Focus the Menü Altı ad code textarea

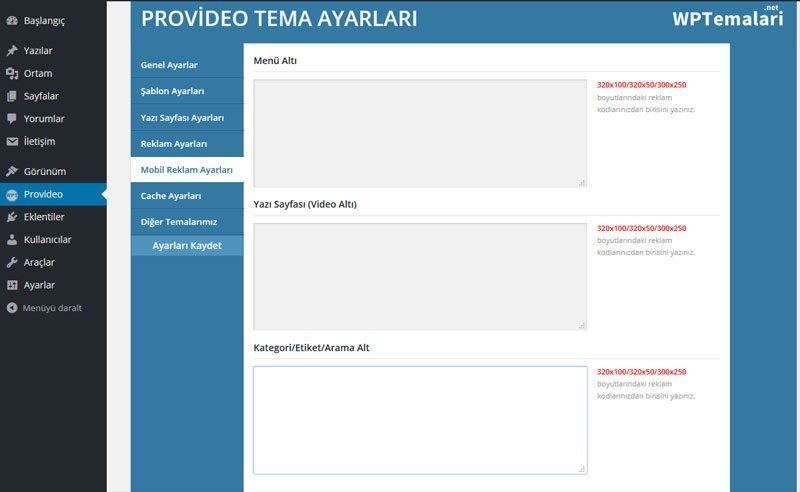420,133
